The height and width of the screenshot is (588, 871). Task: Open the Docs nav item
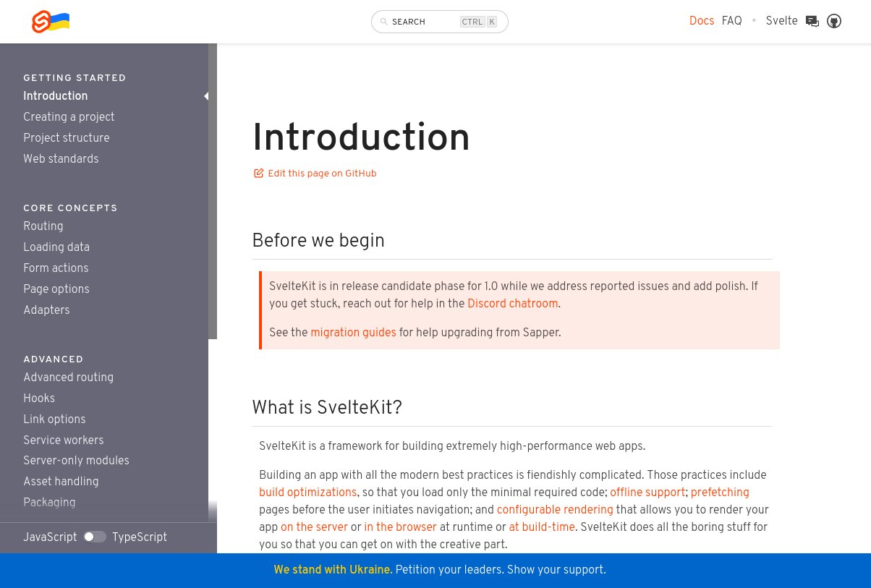(702, 21)
